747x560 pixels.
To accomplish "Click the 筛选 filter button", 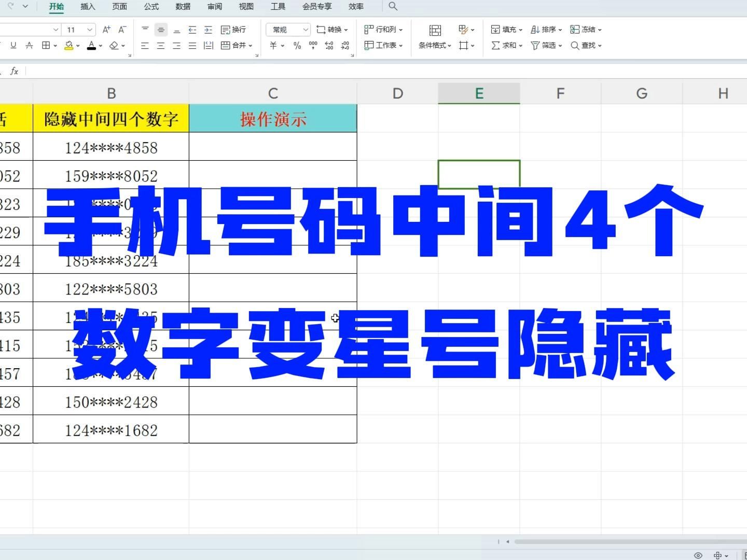I will 546,46.
